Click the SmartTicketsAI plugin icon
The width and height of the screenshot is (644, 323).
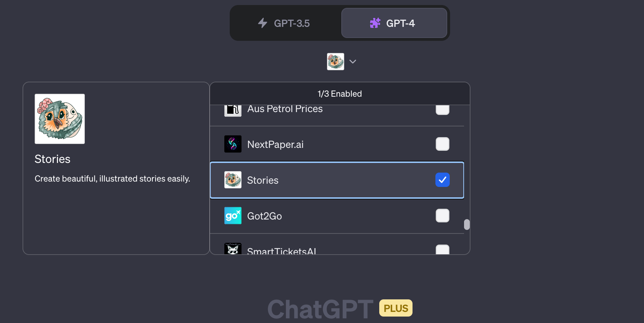click(233, 249)
